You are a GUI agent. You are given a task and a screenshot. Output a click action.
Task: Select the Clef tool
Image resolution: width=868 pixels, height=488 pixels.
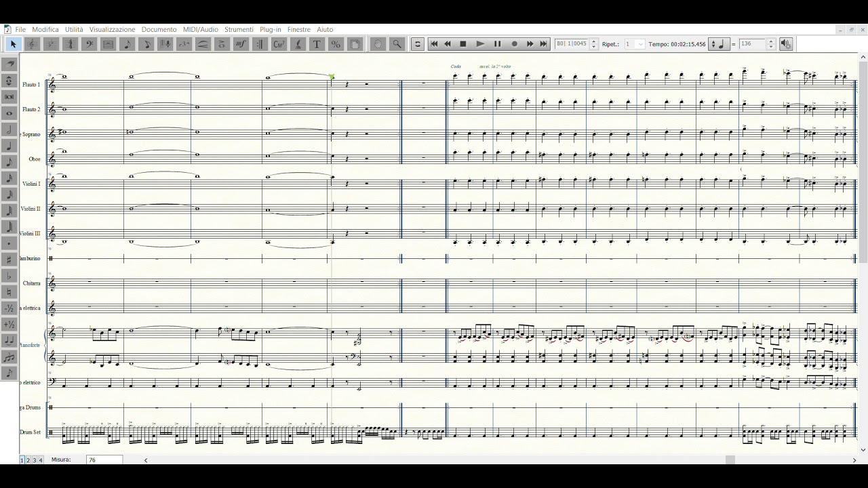point(89,44)
